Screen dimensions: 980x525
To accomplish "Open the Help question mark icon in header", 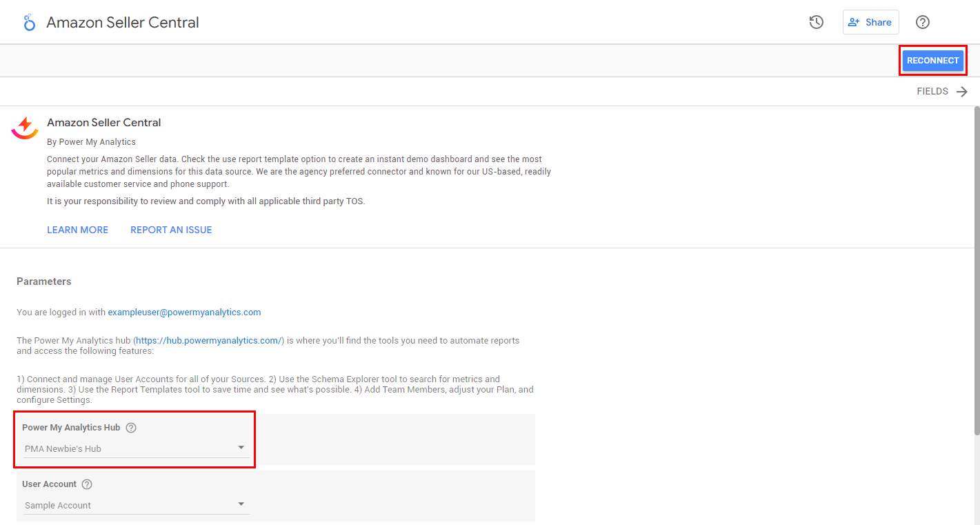I will 923,22.
